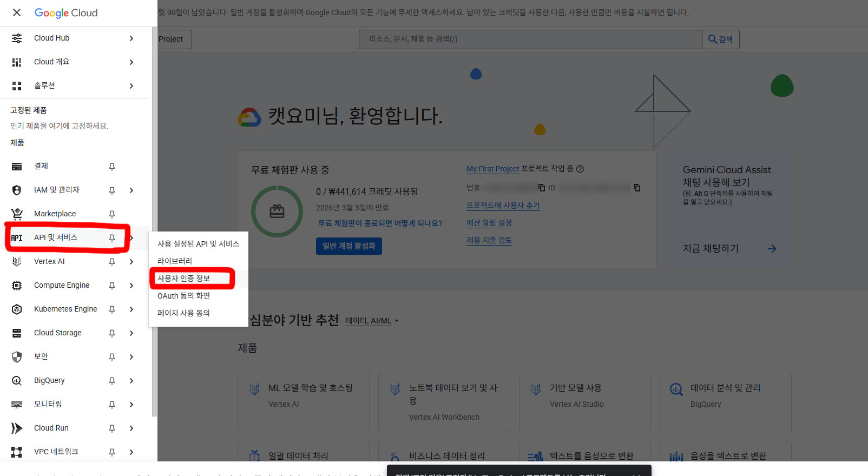Pin Compute Engine product
The width and height of the screenshot is (868, 476).
click(112, 286)
